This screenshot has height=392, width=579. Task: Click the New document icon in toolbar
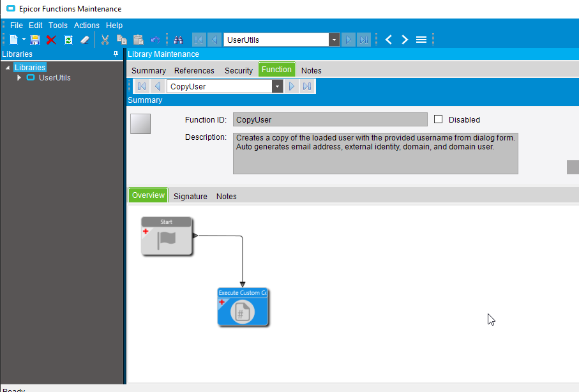pos(13,40)
